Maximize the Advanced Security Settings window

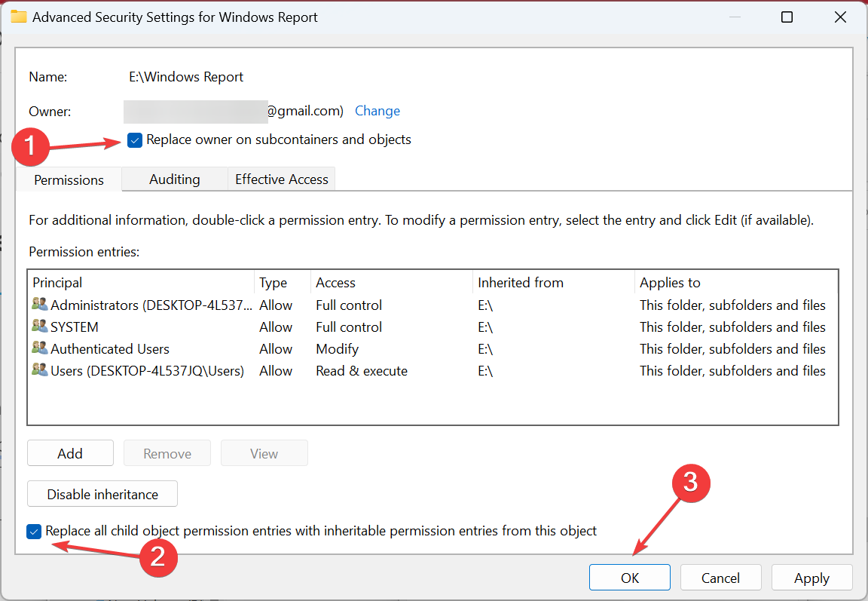[787, 17]
